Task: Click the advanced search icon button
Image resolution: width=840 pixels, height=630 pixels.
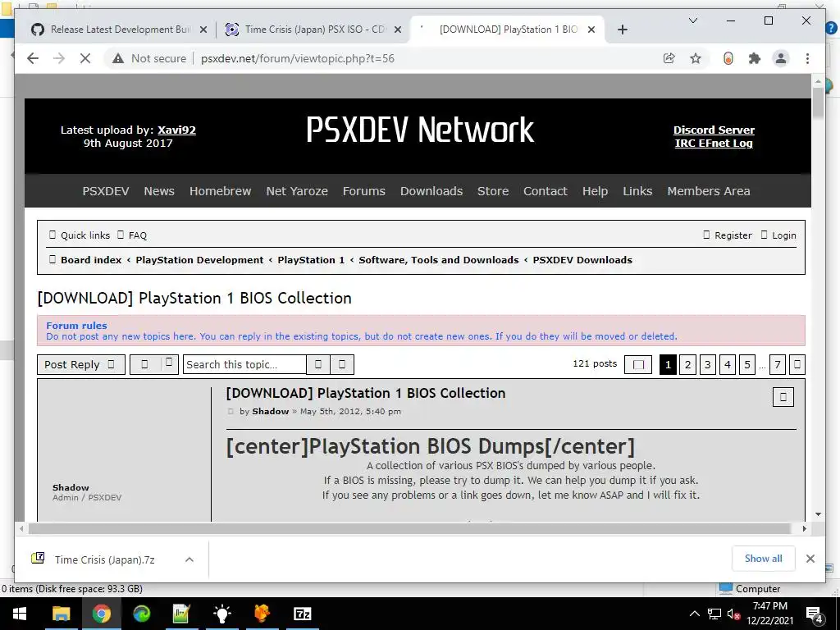Action: coord(342,365)
